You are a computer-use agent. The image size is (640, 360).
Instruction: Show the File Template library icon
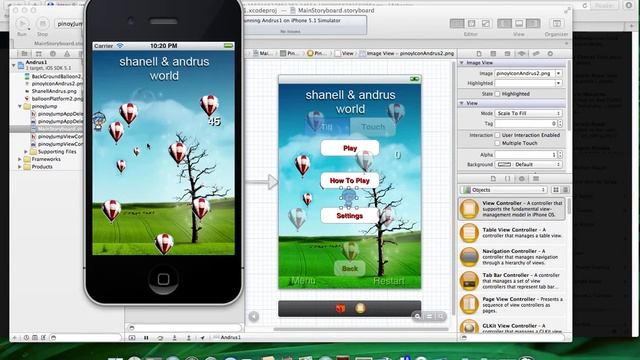(x=493, y=179)
